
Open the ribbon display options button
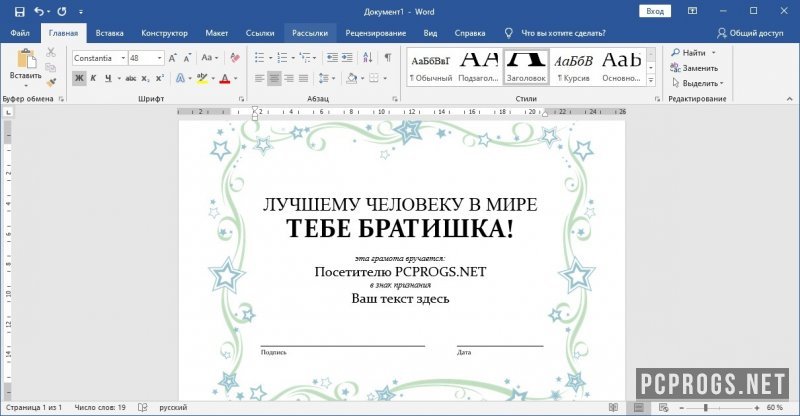click(x=692, y=11)
